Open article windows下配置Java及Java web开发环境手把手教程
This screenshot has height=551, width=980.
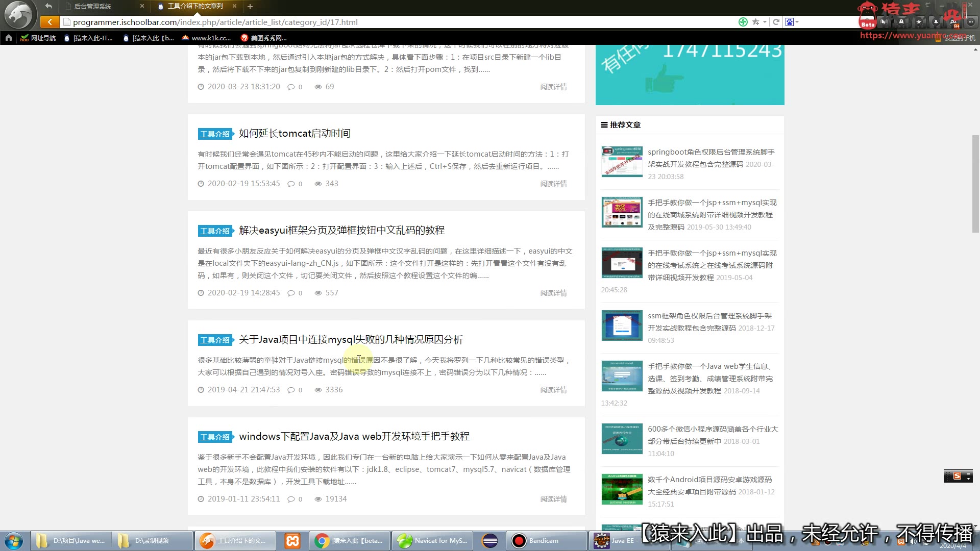tap(354, 437)
